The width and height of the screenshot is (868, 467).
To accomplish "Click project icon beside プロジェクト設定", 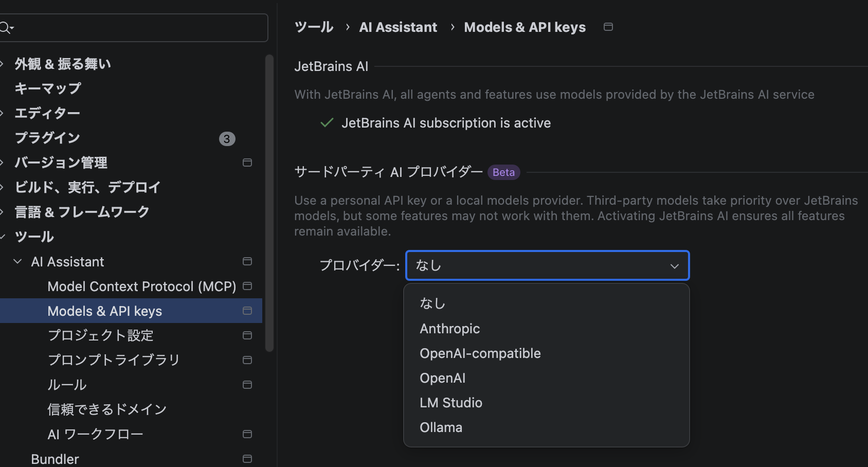I will (247, 335).
